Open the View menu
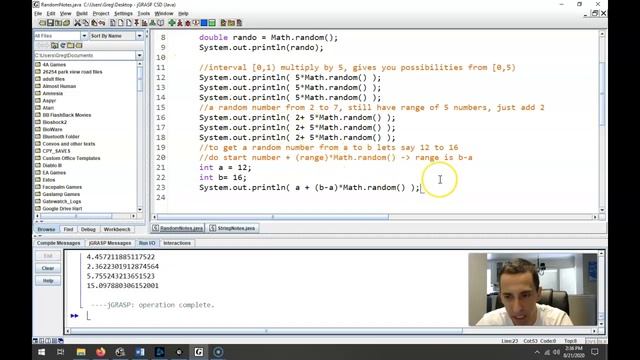 pos(65,13)
